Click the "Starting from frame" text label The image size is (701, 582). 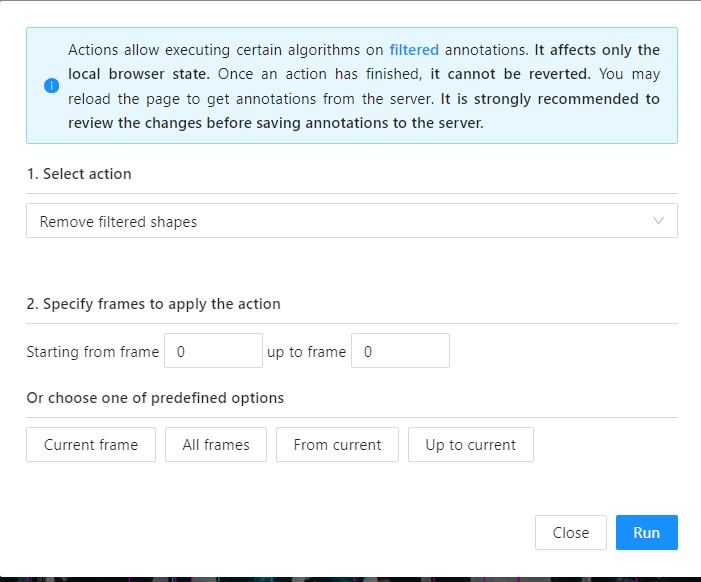92,352
